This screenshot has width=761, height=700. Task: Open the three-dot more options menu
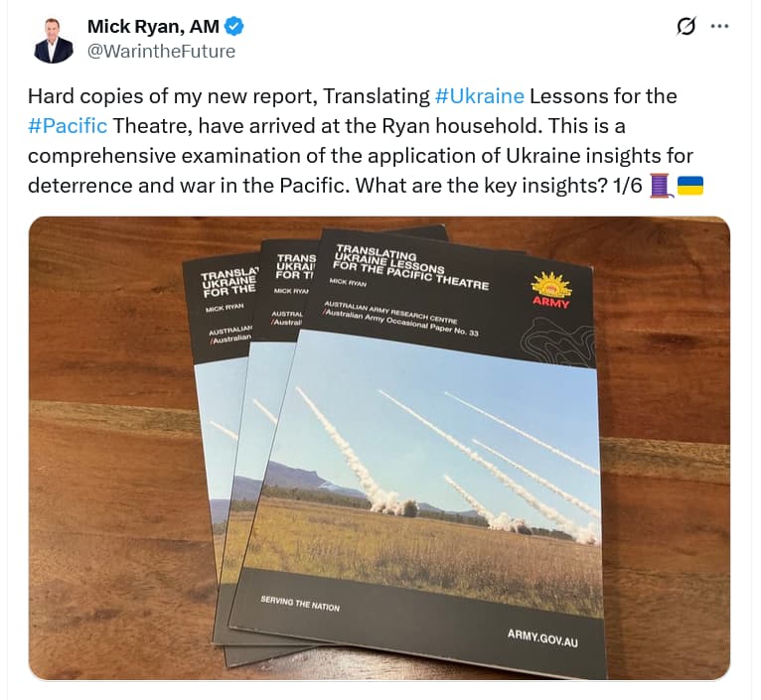[x=719, y=26]
